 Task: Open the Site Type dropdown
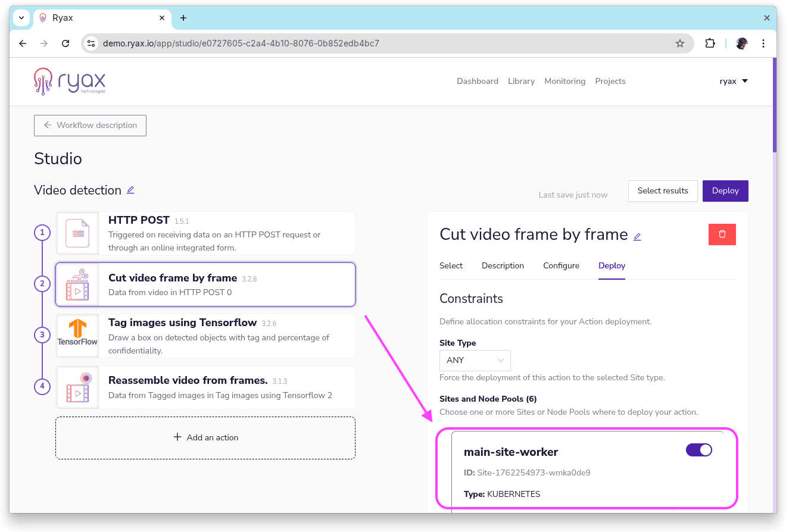coord(475,361)
